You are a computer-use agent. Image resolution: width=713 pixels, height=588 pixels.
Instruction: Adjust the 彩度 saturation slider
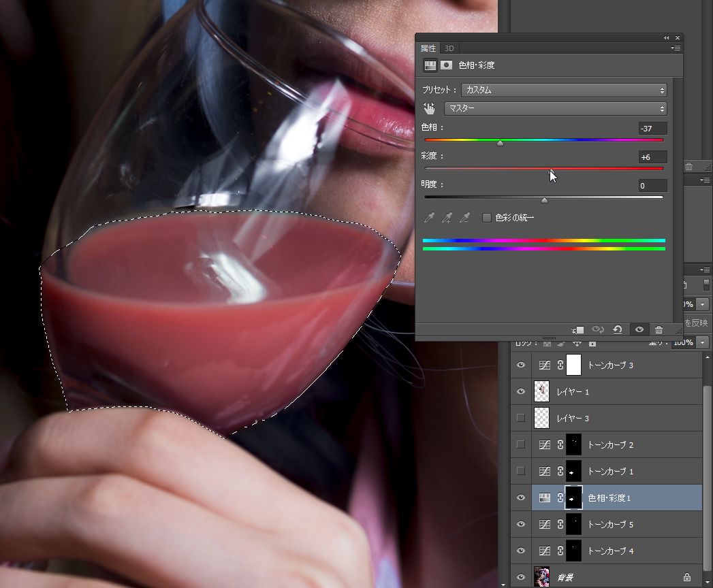pos(552,171)
